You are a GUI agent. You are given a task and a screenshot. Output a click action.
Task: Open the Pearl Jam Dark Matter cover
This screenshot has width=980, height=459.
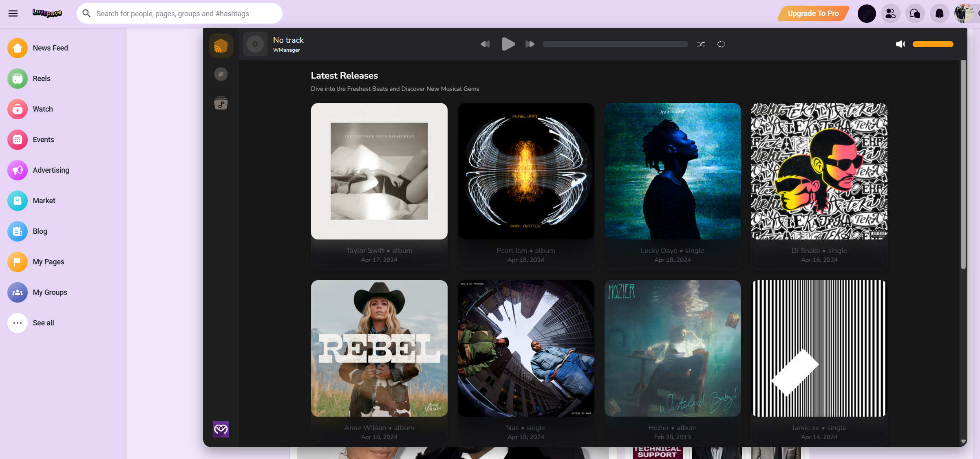tap(526, 171)
